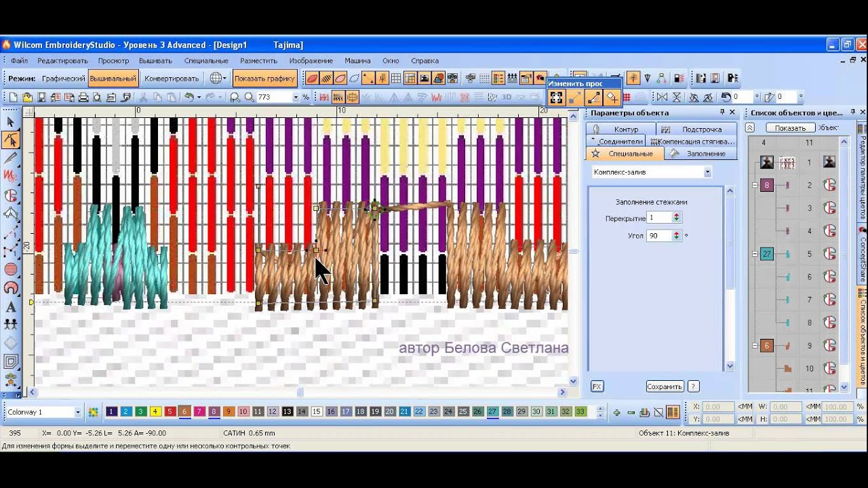The image size is (868, 488).
Task: Select black color swatch 13
Action: tap(287, 411)
